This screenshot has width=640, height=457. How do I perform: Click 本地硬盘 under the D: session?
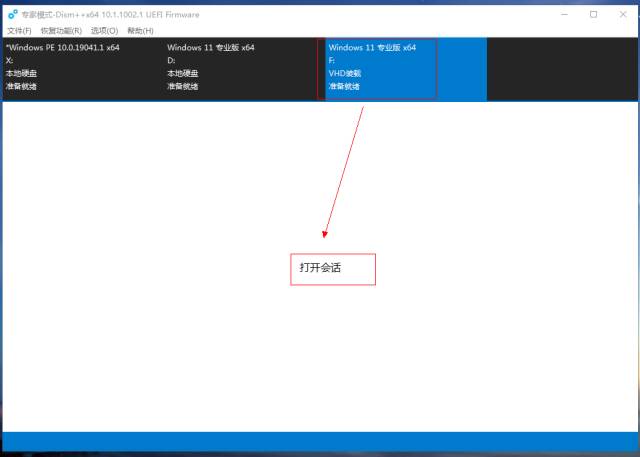[182, 73]
